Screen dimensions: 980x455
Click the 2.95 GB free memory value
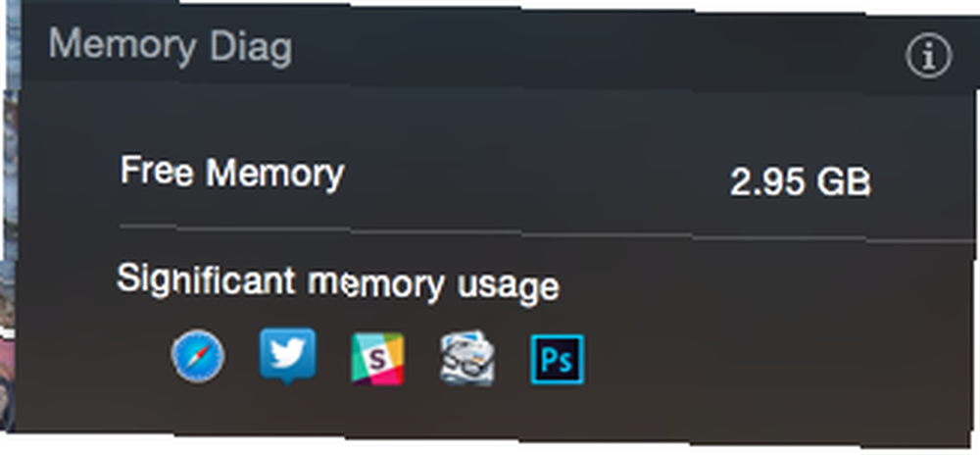point(801,182)
